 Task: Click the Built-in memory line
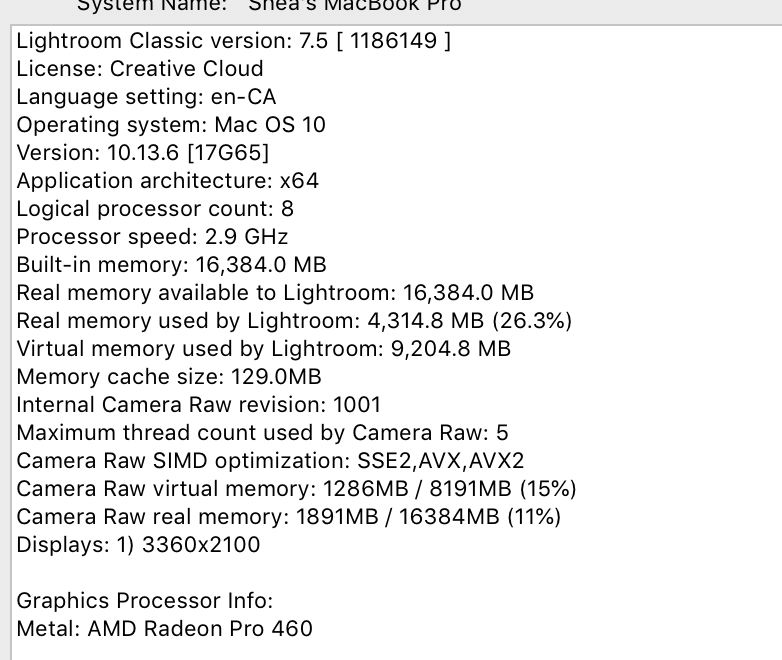(x=171, y=265)
